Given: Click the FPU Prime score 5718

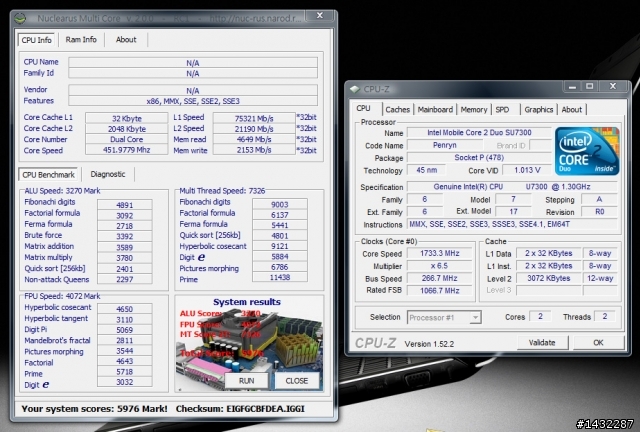Looking at the screenshot, I should point(124,372).
